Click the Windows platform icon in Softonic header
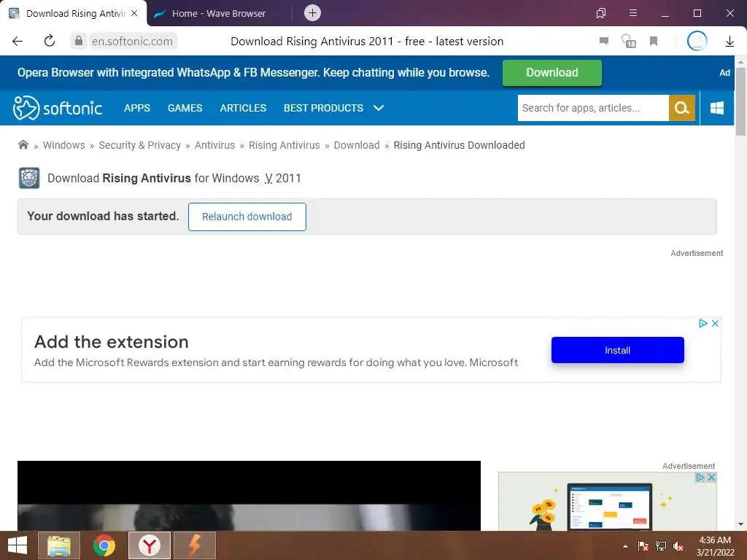 coord(717,108)
